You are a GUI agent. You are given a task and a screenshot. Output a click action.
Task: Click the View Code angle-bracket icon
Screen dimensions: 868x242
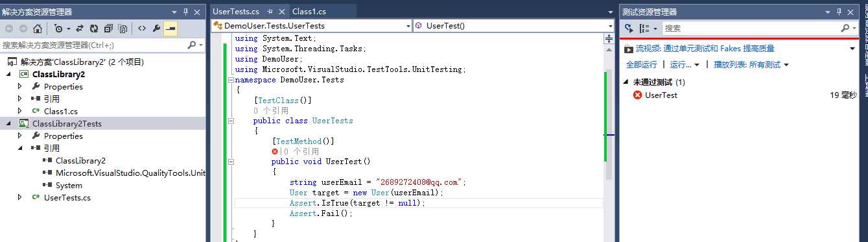(142, 29)
